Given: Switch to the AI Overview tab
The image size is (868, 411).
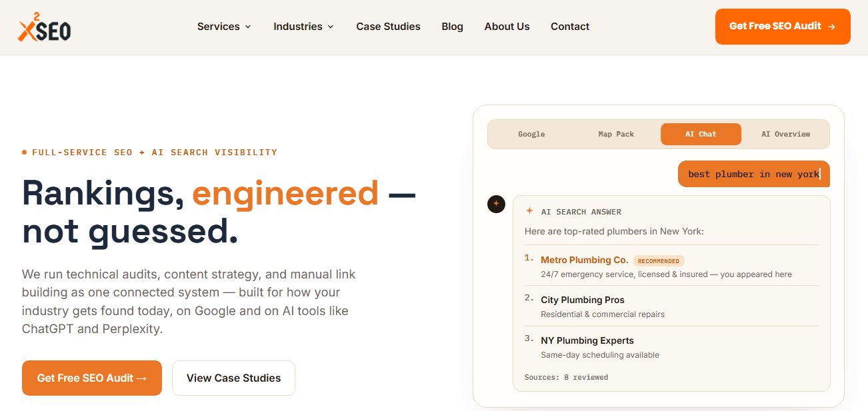Looking at the screenshot, I should tap(785, 134).
